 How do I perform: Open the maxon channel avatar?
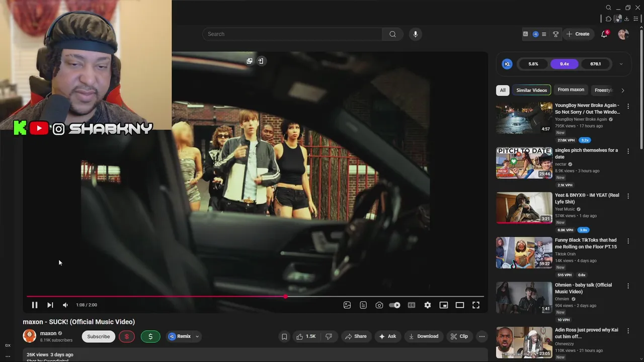click(30, 336)
